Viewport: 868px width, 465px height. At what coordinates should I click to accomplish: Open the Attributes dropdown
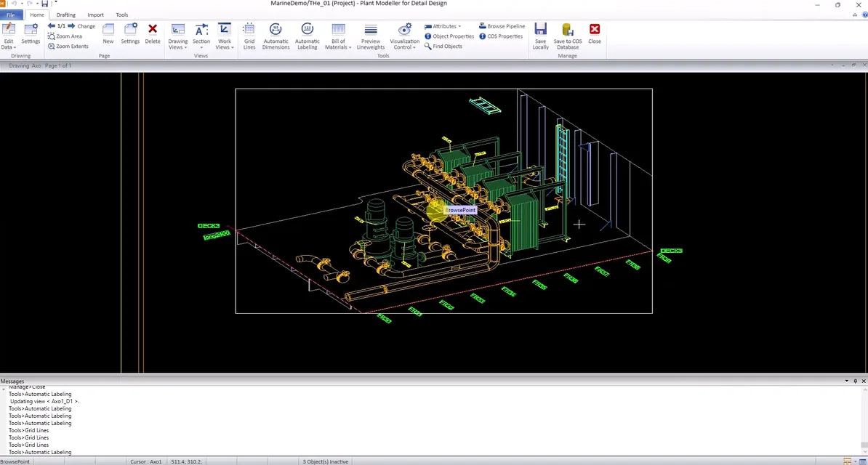tap(443, 26)
